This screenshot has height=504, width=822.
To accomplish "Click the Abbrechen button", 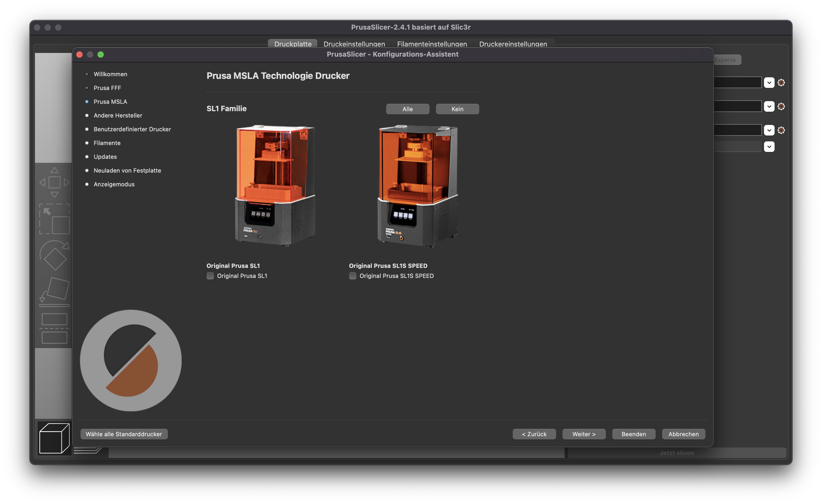I will tap(683, 434).
